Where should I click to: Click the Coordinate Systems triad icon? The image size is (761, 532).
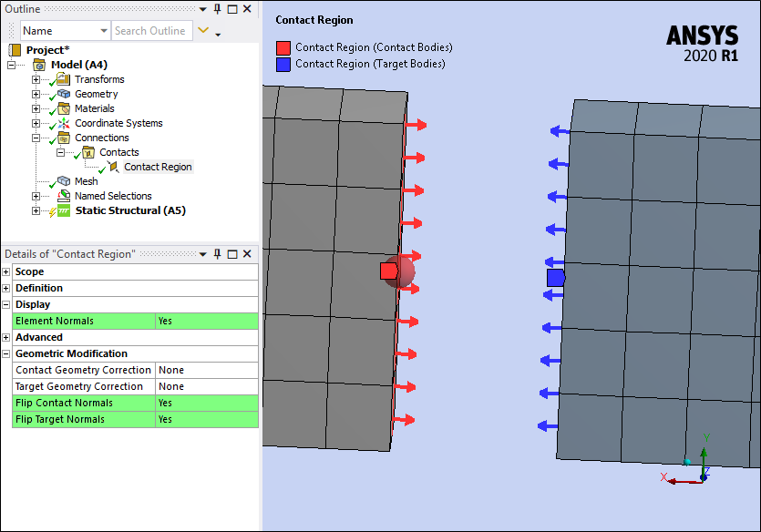(x=64, y=123)
